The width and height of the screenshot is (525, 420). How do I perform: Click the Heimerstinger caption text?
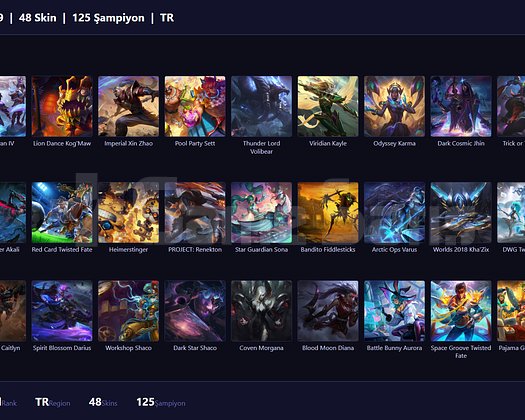(129, 250)
